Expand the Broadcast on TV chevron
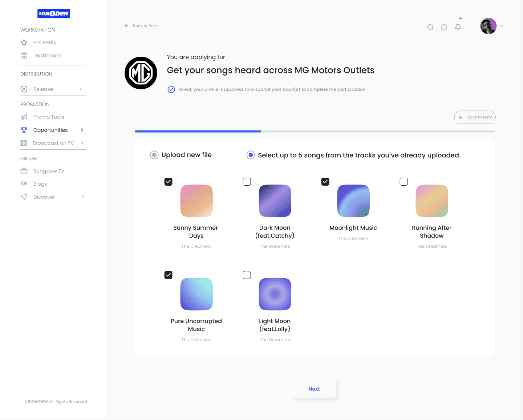This screenshot has height=420, width=523. (82, 143)
